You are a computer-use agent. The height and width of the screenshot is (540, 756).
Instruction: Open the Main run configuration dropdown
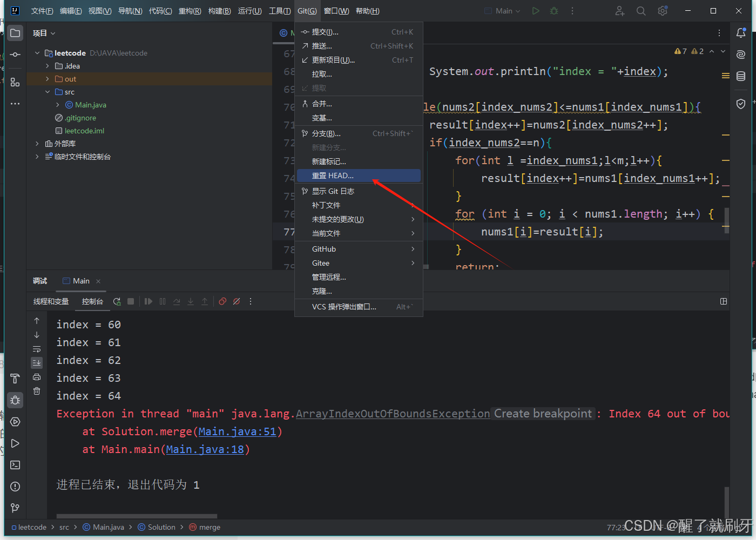point(503,11)
